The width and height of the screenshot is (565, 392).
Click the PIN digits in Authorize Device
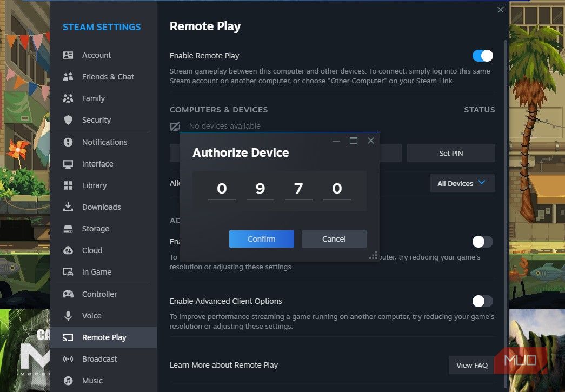pyautogui.click(x=279, y=188)
